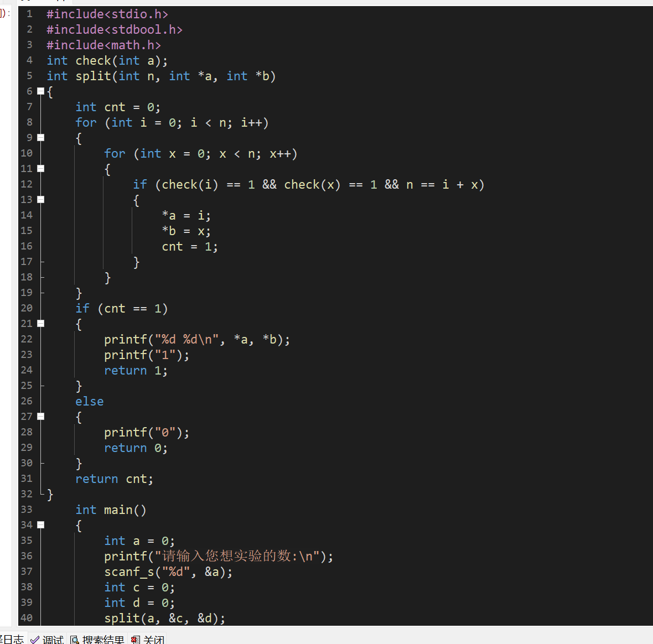653x644 pixels.
Task: Click the checkmark icon on the 调试 tab
Action: [35, 640]
